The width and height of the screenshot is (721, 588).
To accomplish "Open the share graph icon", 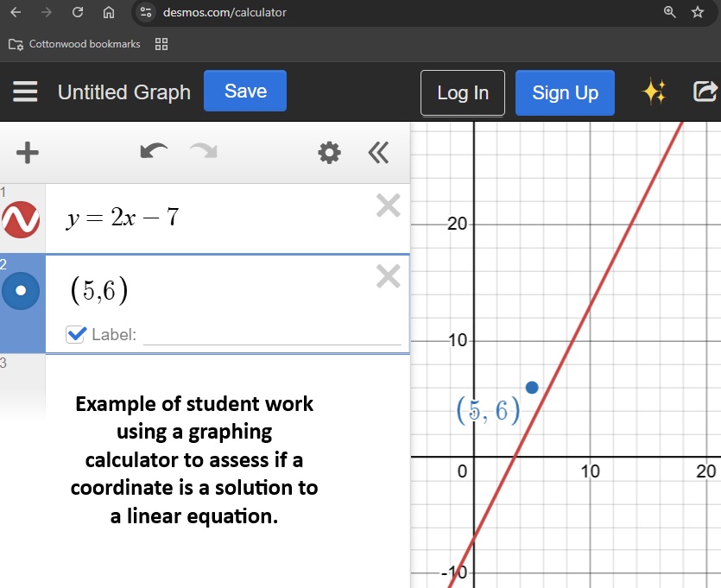I will [705, 92].
